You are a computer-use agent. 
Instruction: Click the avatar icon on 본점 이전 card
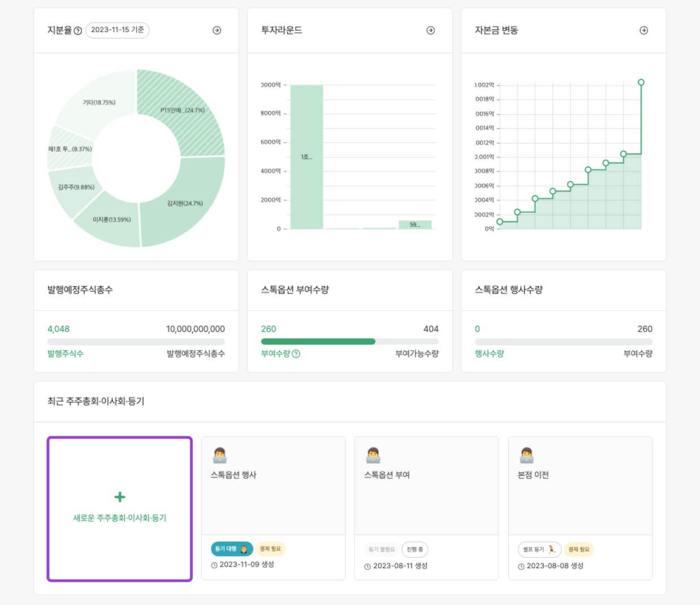click(x=527, y=455)
